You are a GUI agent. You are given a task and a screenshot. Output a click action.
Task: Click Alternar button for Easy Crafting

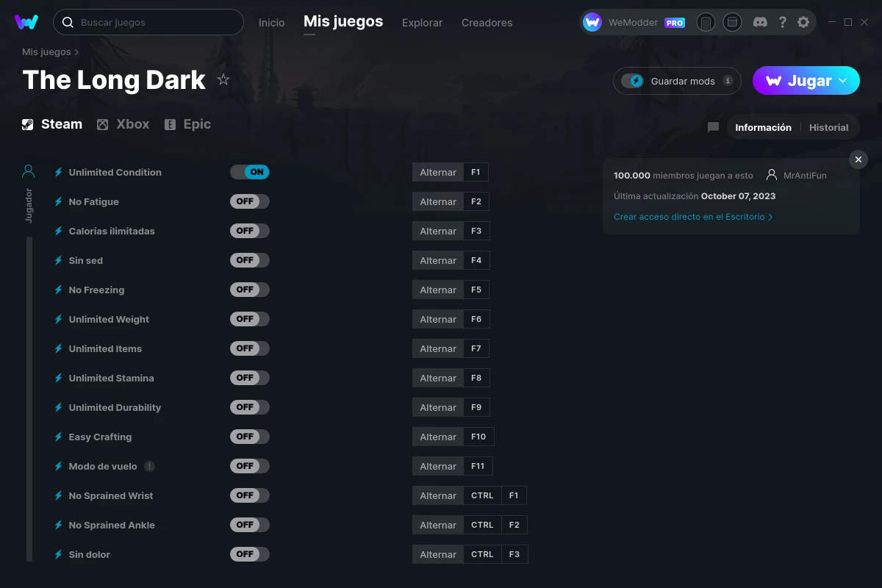click(x=438, y=437)
